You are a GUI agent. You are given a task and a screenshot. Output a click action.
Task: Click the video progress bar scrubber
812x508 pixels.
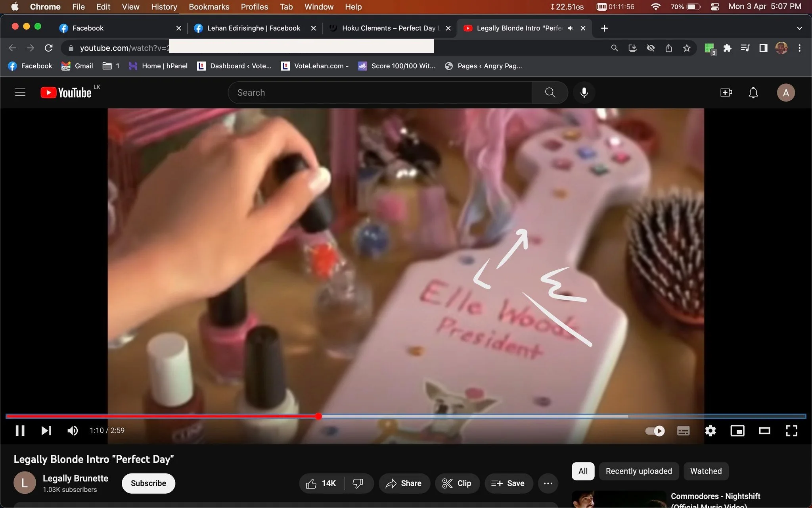coord(319,416)
